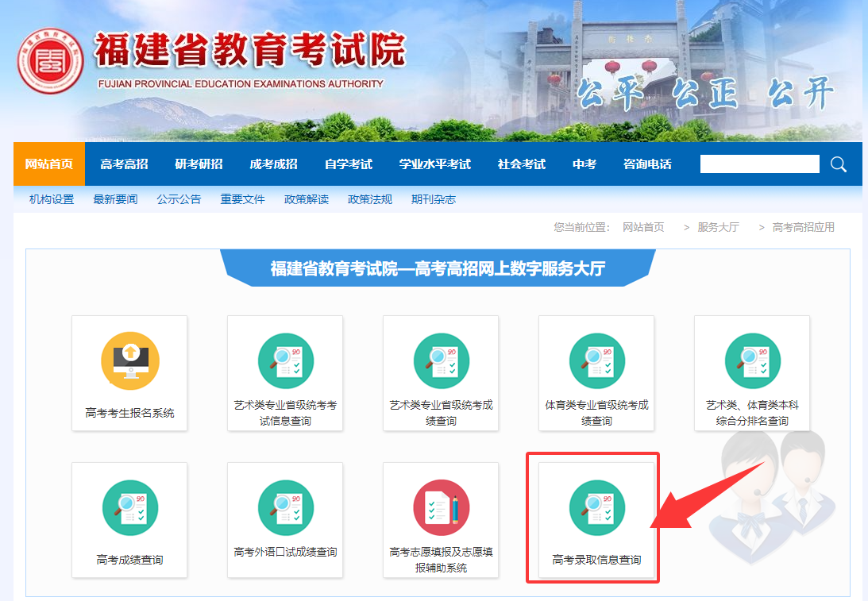Open the 公示公告 sub-nav link
The height and width of the screenshot is (601, 868).
pyautogui.click(x=179, y=199)
